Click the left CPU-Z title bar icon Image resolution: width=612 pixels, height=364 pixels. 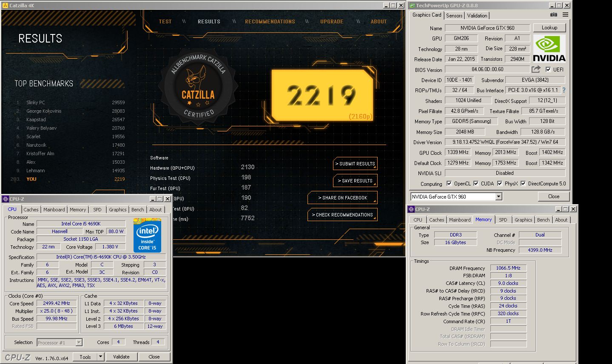pos(5,199)
